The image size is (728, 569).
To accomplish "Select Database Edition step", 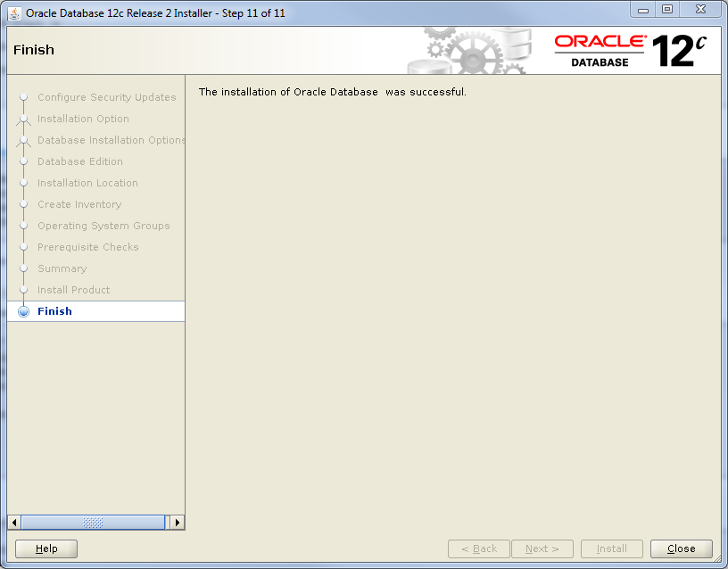I will click(80, 161).
